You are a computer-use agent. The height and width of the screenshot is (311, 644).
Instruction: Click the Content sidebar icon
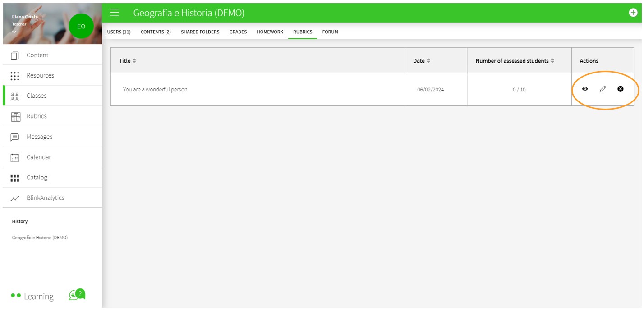15,55
